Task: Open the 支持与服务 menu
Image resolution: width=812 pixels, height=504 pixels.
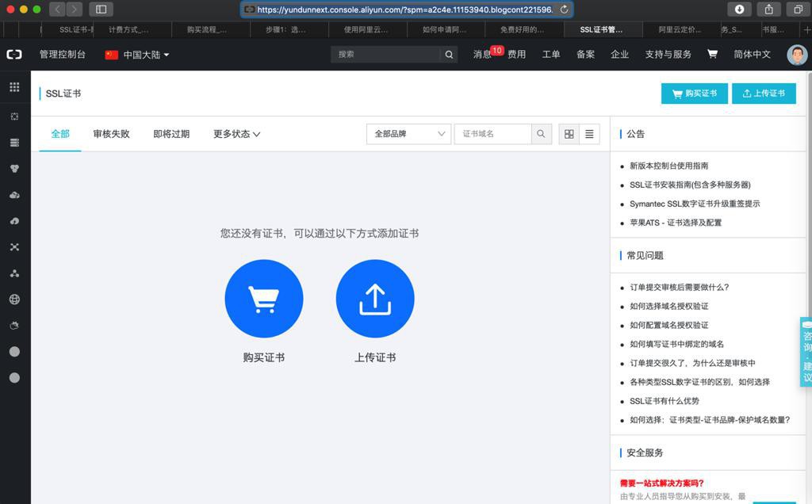Action: tap(668, 55)
